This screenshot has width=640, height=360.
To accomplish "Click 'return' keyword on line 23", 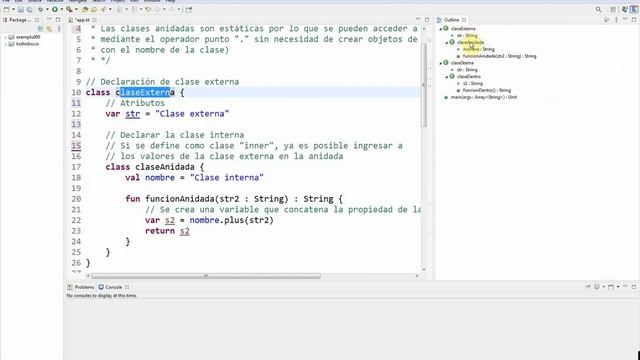I will (x=160, y=231).
